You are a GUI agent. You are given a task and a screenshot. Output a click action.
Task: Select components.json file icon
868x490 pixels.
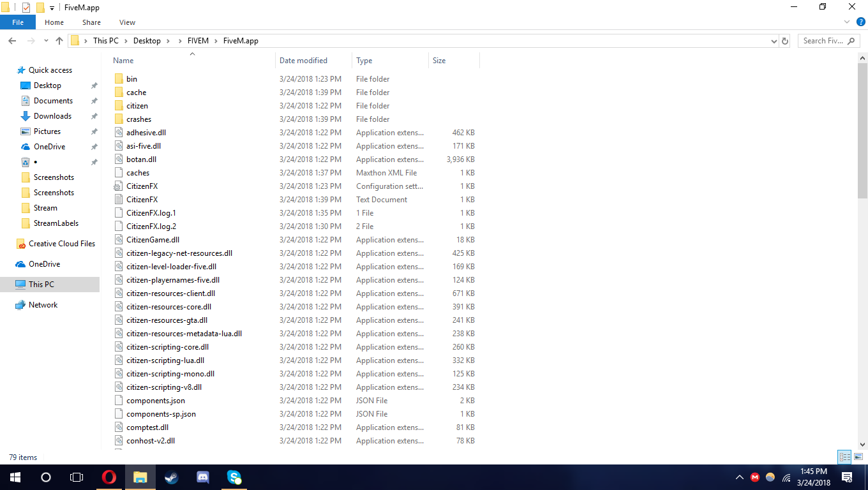point(118,401)
